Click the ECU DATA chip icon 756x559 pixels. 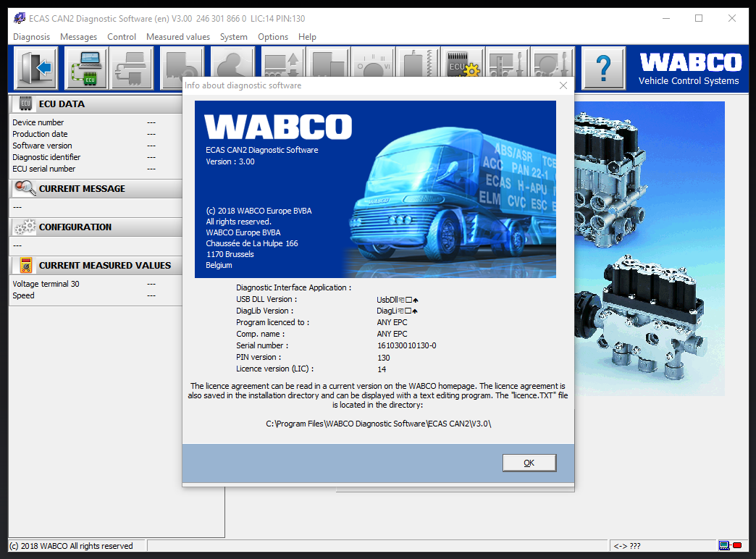(x=25, y=104)
